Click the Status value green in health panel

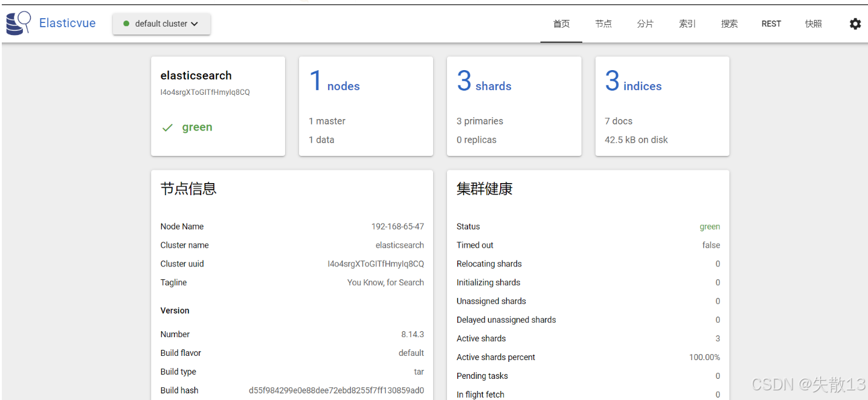click(710, 227)
